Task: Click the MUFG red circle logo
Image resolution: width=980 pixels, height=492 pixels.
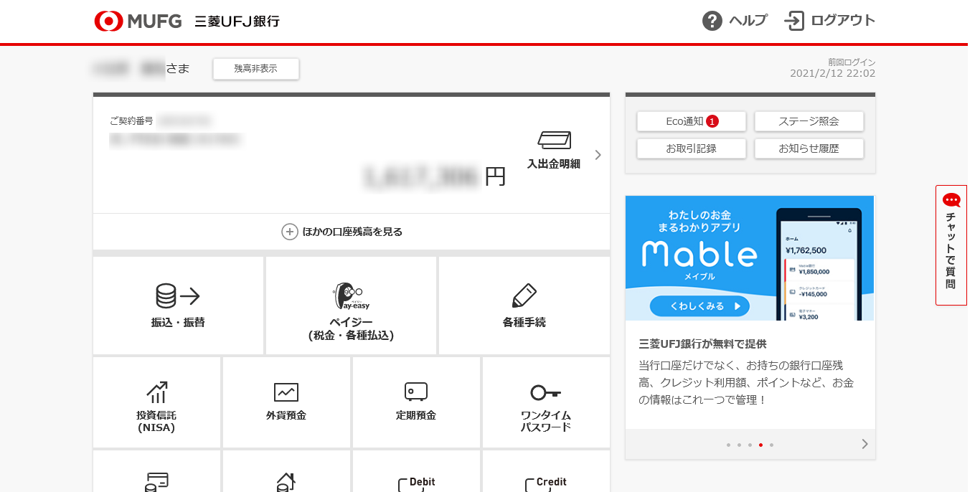Action: 108,21
